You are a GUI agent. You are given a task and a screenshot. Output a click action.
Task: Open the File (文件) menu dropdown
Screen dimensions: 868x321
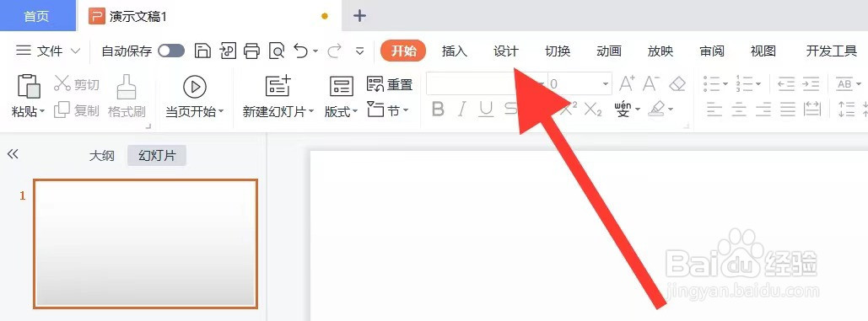[x=48, y=51]
